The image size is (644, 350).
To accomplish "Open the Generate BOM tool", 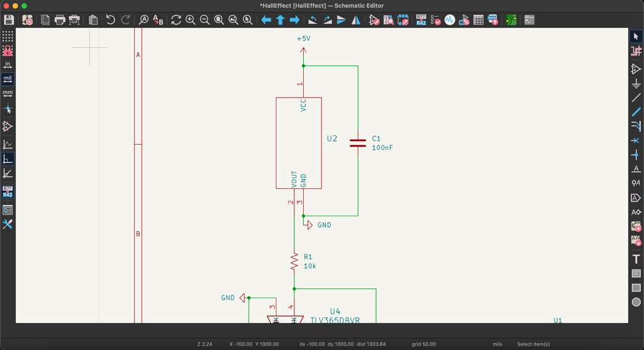I will pos(492,20).
